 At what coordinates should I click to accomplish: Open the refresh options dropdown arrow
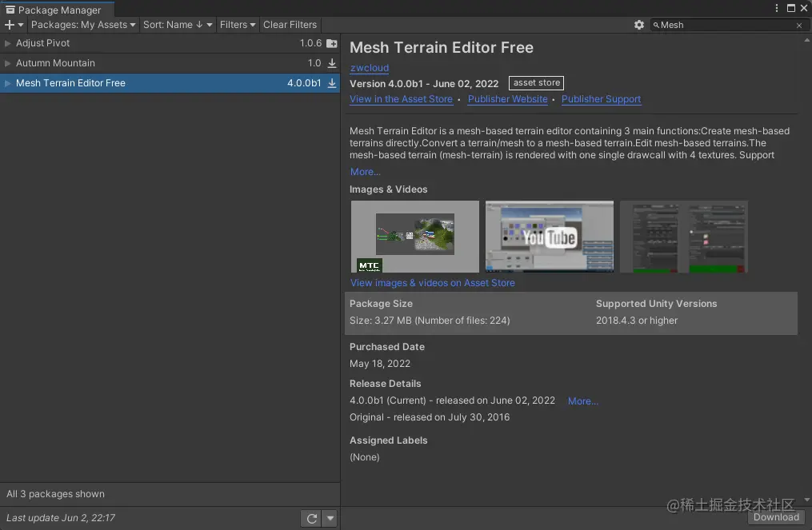click(x=330, y=518)
